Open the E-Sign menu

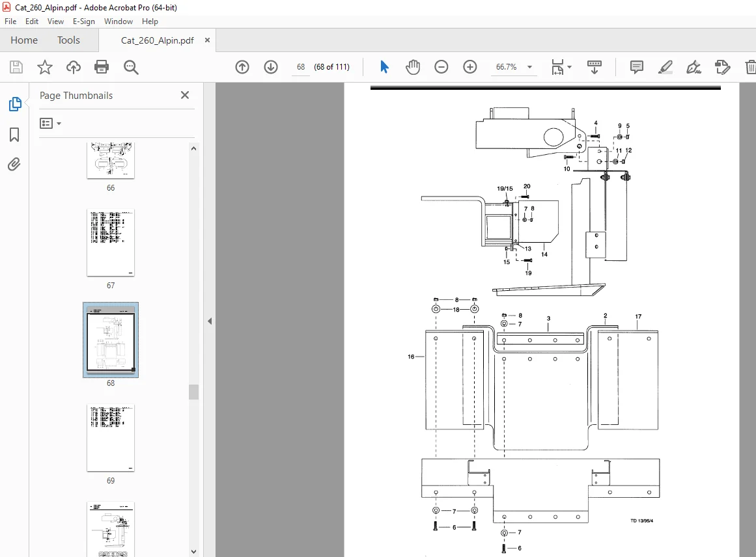click(x=84, y=21)
